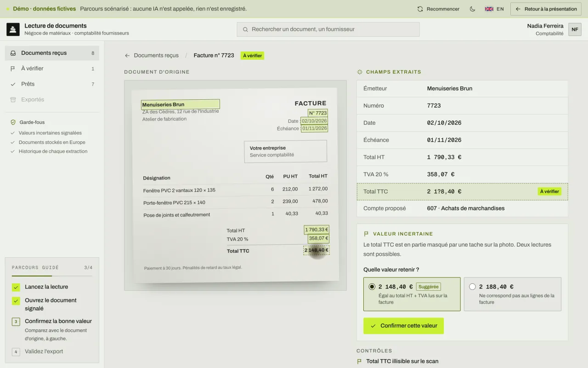Toggle the Lancez la lecture step checkbox
Screen dimensions: 588x368
(x=16, y=287)
